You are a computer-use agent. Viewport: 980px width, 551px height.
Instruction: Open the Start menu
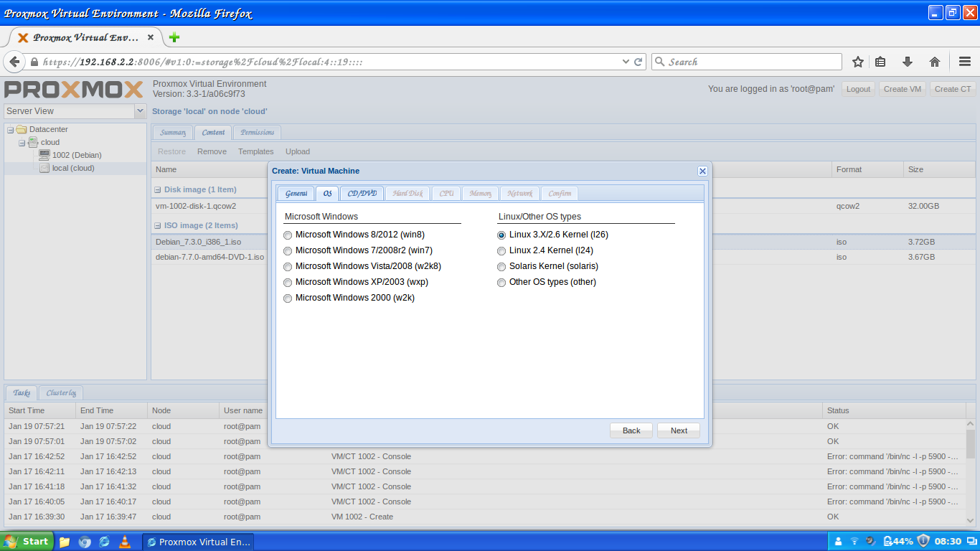pos(26,542)
